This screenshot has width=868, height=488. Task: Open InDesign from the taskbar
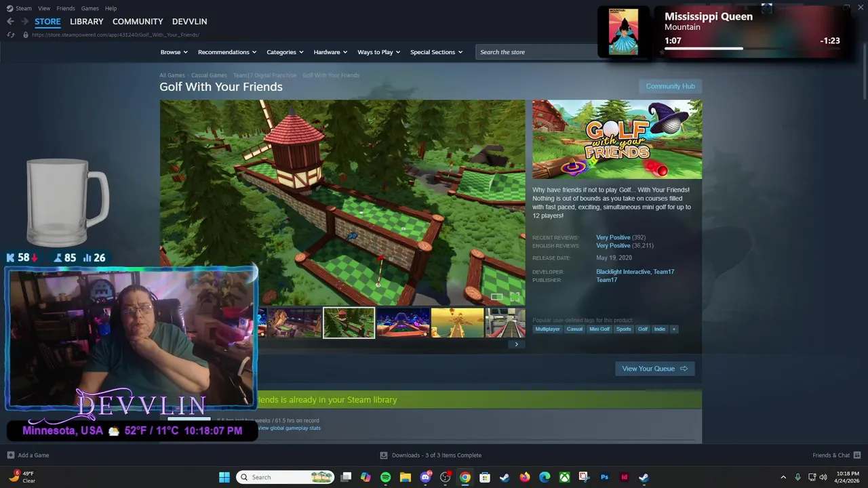624,477
